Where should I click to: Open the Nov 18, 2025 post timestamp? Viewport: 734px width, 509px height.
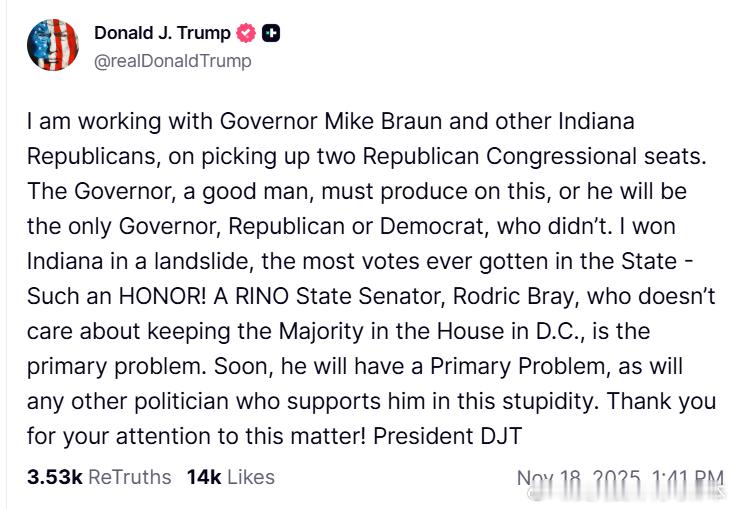click(619, 479)
